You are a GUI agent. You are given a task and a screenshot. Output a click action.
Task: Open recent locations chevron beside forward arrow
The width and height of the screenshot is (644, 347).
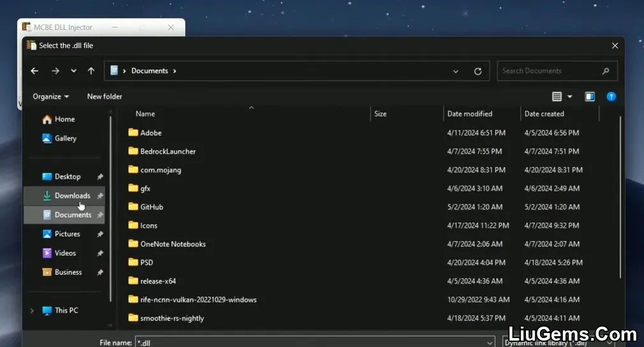pos(73,71)
